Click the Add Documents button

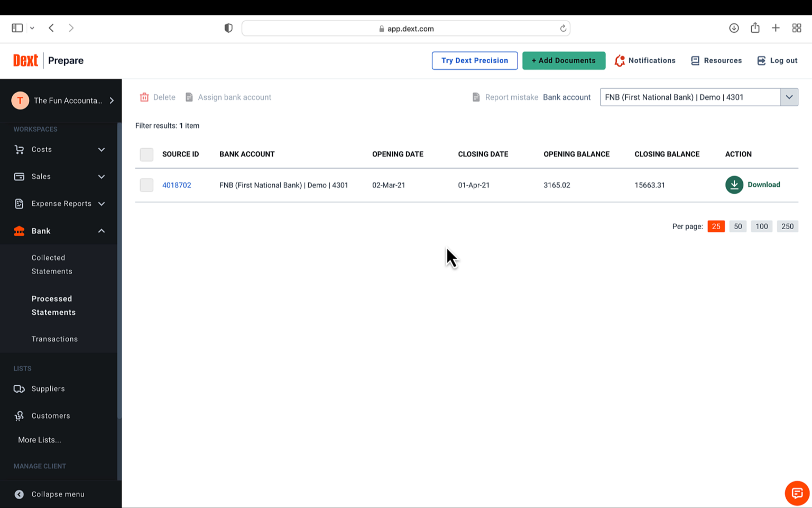(564, 60)
